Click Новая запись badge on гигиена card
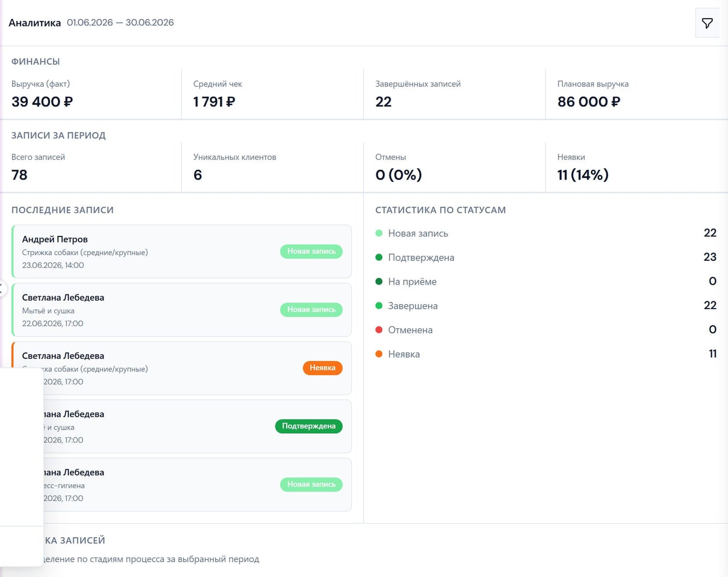Screen dimensions: 728x577 coord(311,484)
